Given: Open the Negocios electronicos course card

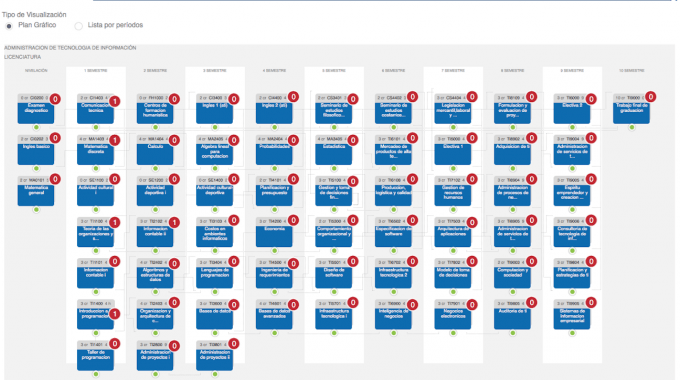Looking at the screenshot, I should point(453,314).
